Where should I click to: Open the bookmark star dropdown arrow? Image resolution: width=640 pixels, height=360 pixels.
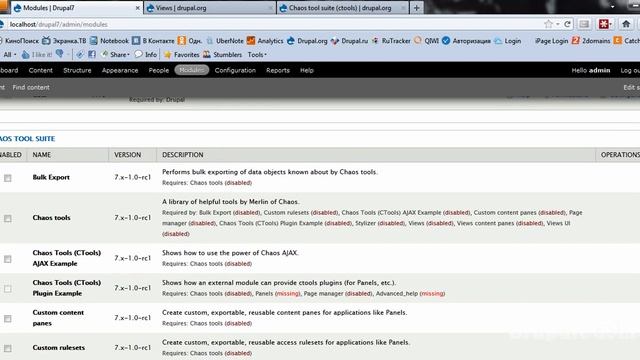[557, 24]
